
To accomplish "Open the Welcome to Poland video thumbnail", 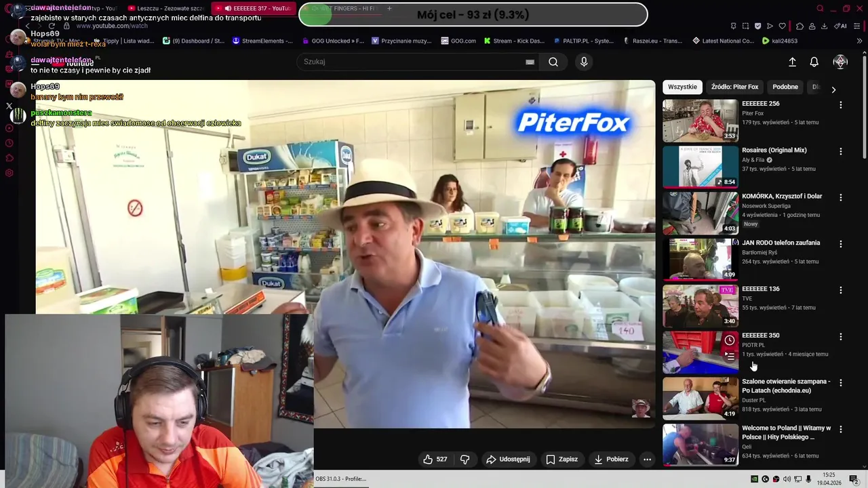I will pyautogui.click(x=701, y=445).
